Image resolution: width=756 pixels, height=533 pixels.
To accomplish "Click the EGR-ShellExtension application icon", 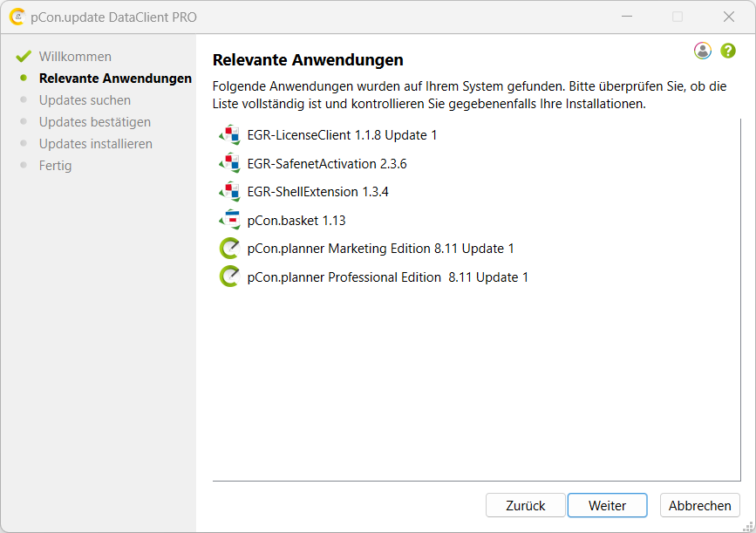I will pos(230,192).
